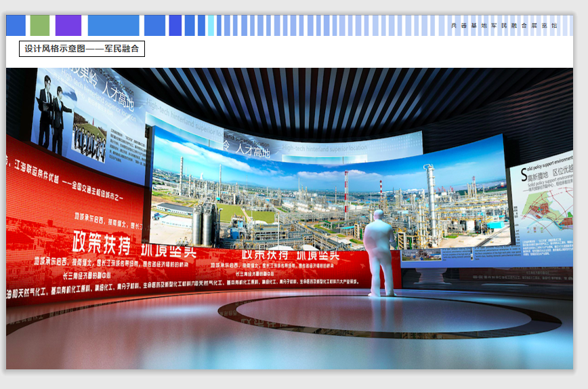
Task: Click the center red banner text 政策扶持
Action: (x=265, y=255)
